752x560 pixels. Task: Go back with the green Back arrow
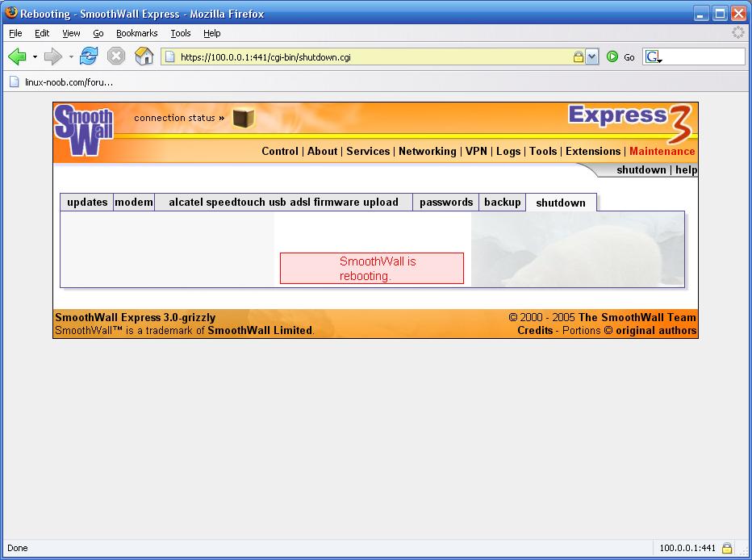pos(17,56)
